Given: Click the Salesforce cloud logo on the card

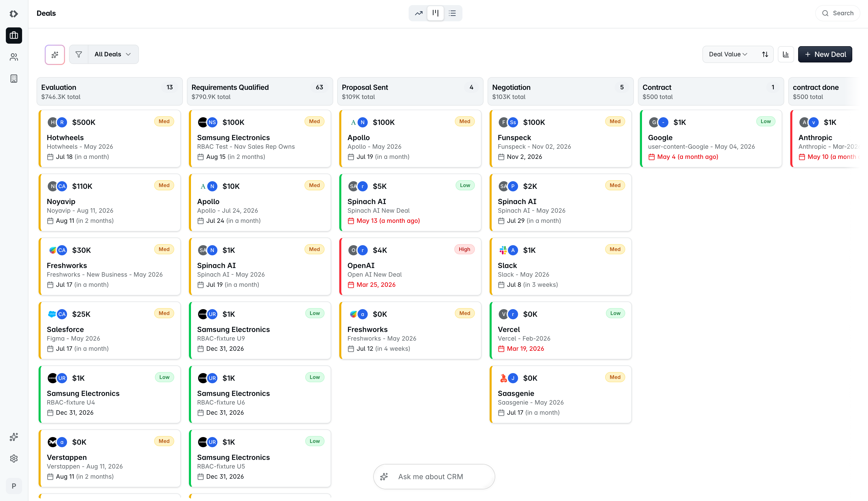Looking at the screenshot, I should (x=52, y=314).
